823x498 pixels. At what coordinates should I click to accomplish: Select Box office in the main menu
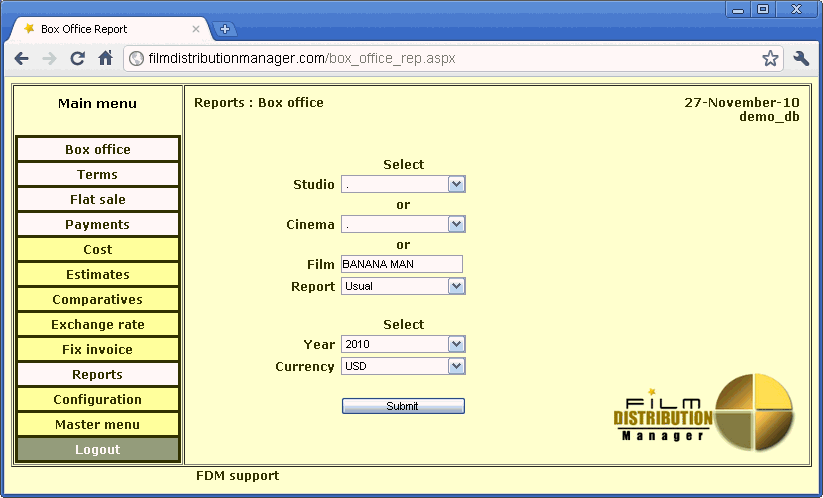coord(98,150)
